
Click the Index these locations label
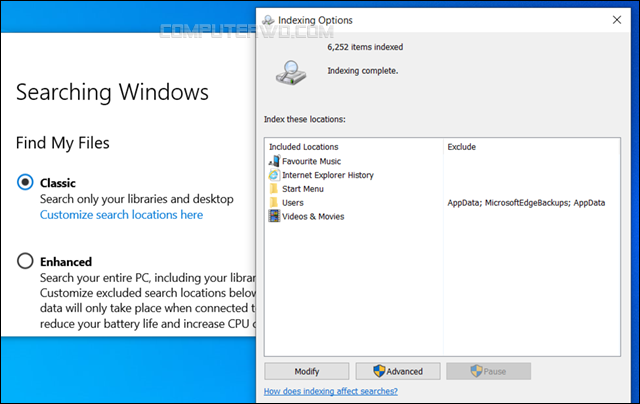click(x=304, y=119)
